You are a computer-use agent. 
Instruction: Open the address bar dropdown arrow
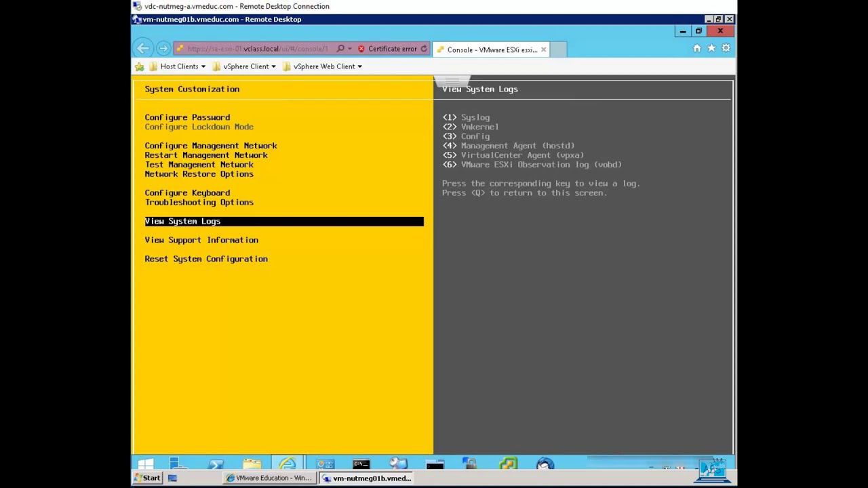(350, 49)
